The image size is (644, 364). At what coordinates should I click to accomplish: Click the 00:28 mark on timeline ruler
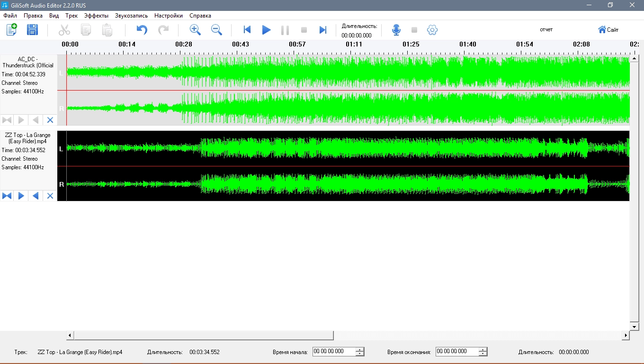184,44
